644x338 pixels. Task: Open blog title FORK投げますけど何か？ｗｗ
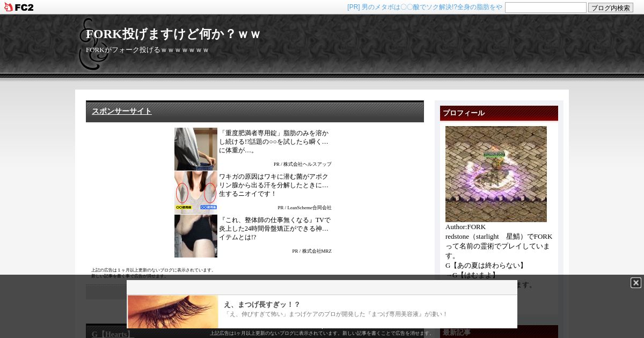[x=173, y=34]
